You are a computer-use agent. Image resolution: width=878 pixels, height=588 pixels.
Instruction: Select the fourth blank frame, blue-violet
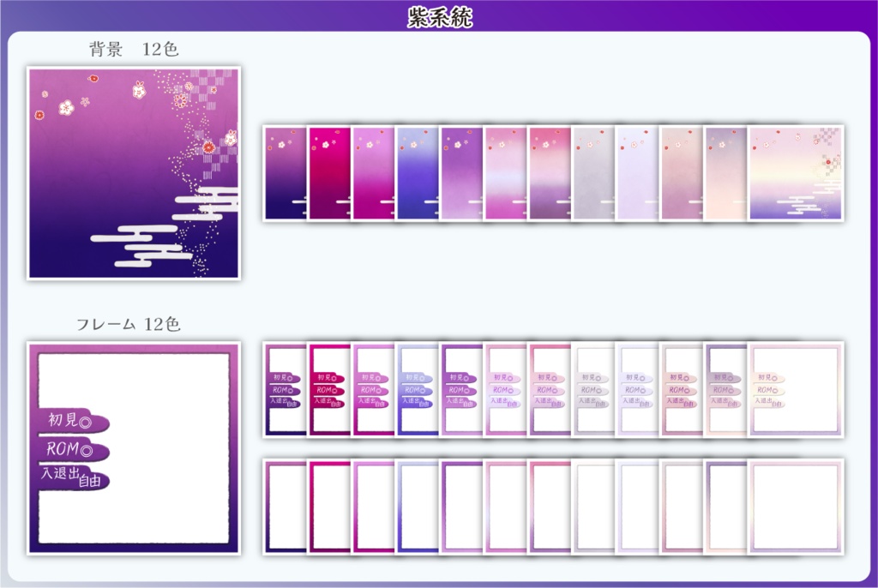[418, 507]
